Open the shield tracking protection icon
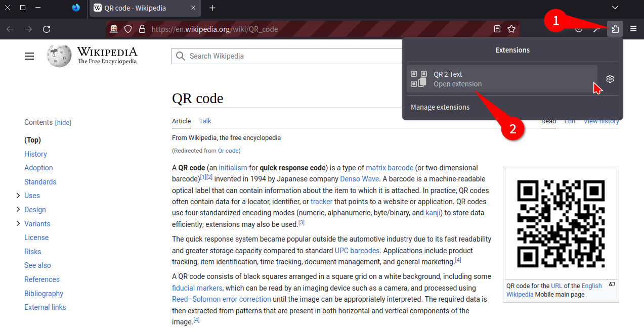The height and width of the screenshot is (332, 644). [128, 29]
